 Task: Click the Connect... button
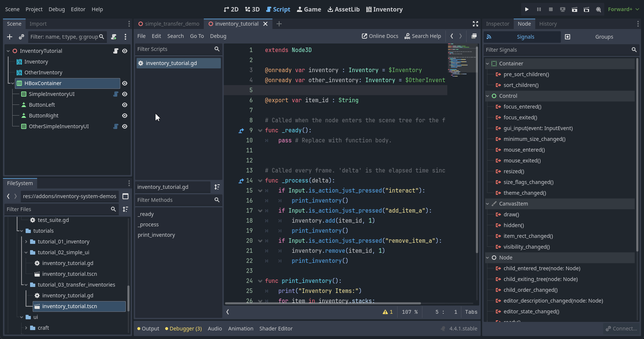click(x=621, y=329)
